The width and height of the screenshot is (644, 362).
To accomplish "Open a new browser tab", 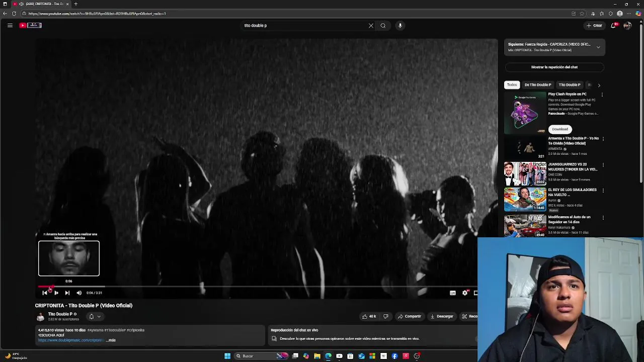I will [x=75, y=4].
